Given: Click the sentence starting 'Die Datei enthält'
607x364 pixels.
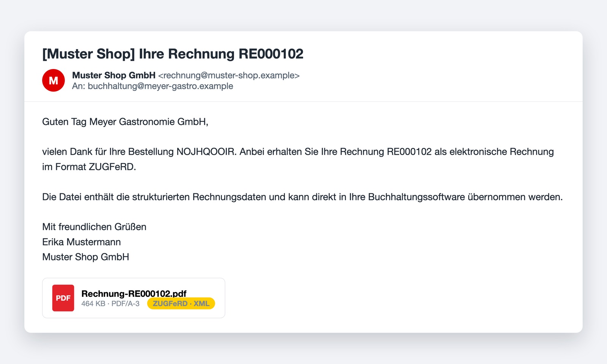Looking at the screenshot, I should click(302, 197).
